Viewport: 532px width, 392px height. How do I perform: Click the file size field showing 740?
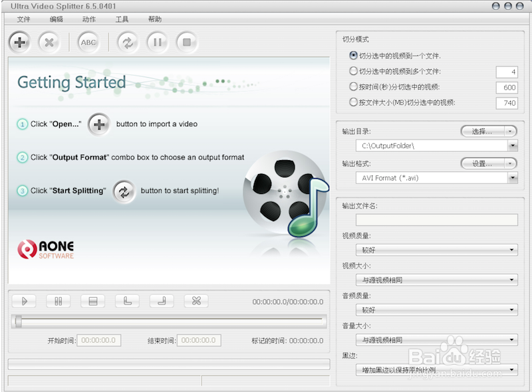(507, 103)
